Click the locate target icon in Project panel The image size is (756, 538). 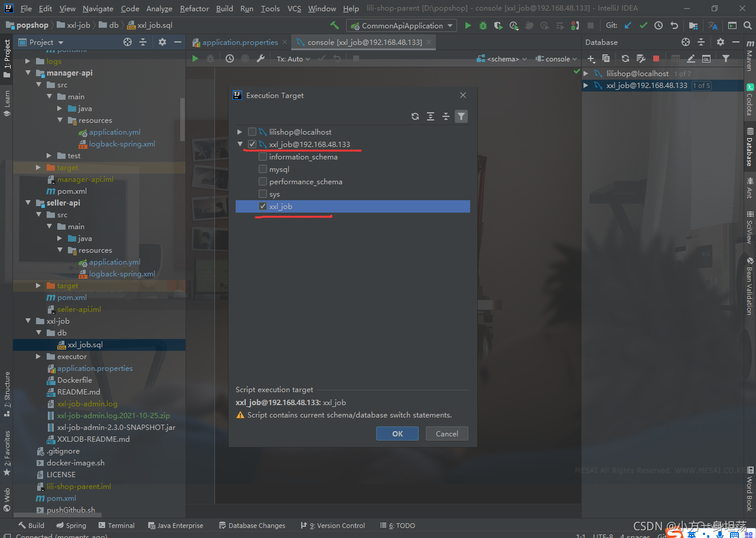(128, 42)
